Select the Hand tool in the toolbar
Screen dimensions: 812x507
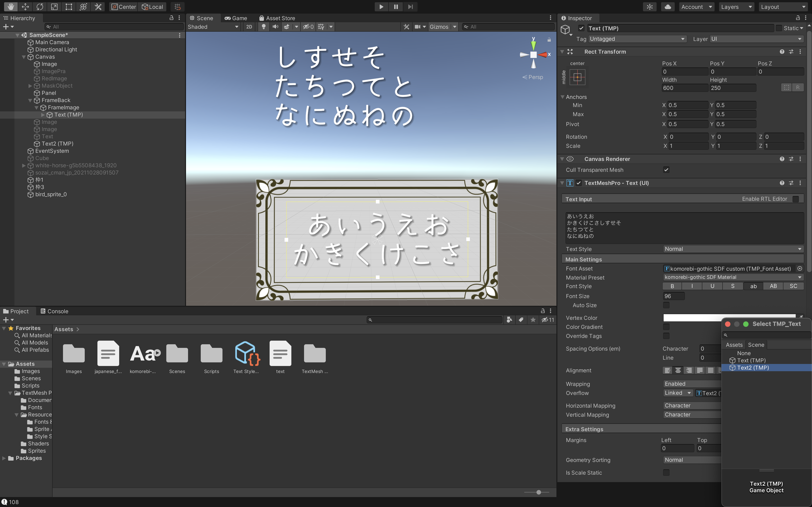point(10,7)
